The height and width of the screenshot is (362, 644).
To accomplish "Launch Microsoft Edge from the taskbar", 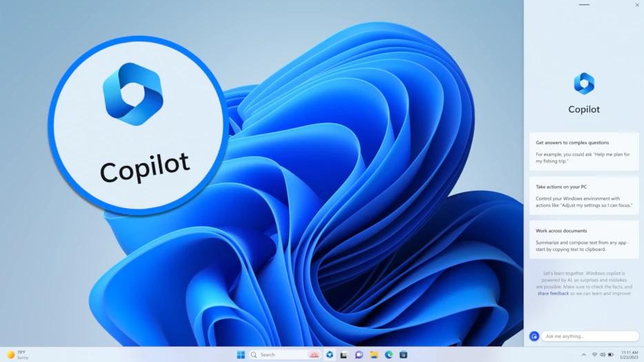I will [388, 354].
